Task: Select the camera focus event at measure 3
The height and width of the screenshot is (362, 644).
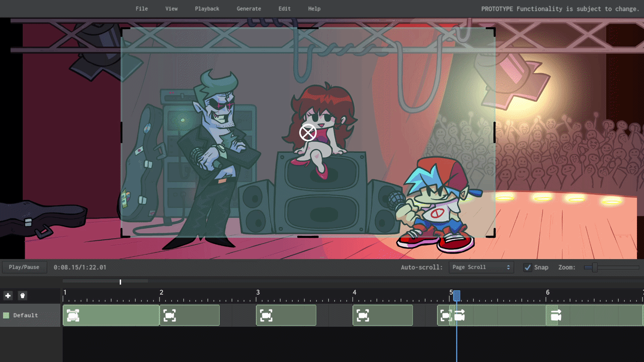Action: click(x=266, y=315)
